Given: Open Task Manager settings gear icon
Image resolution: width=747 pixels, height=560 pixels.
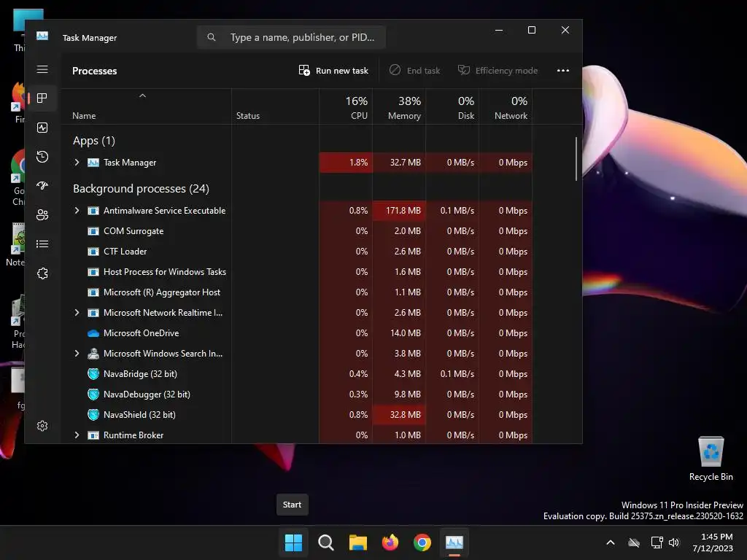Looking at the screenshot, I should pos(42,426).
